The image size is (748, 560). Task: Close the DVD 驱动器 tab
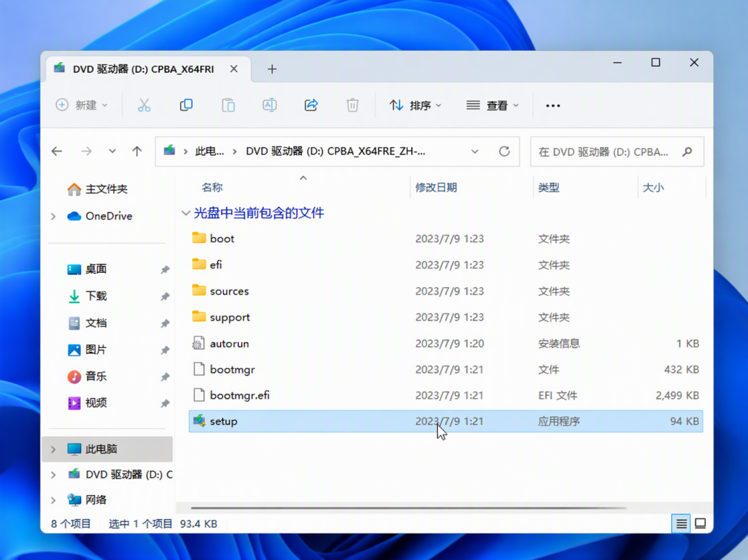point(234,69)
